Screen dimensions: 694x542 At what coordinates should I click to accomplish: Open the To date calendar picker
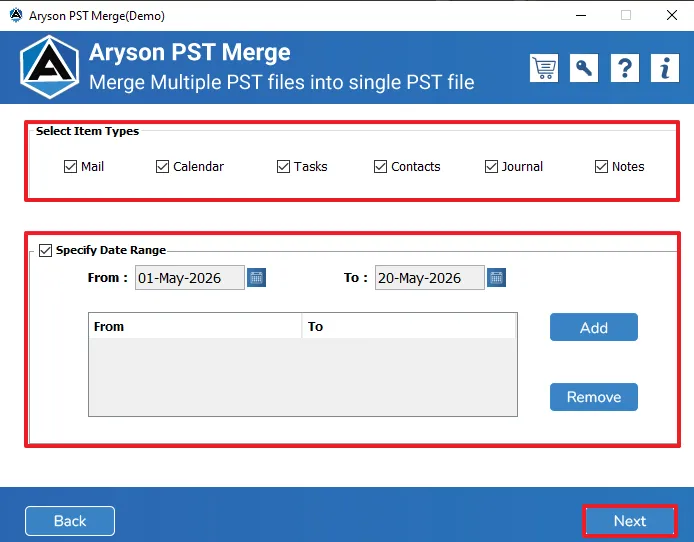pyautogui.click(x=496, y=278)
